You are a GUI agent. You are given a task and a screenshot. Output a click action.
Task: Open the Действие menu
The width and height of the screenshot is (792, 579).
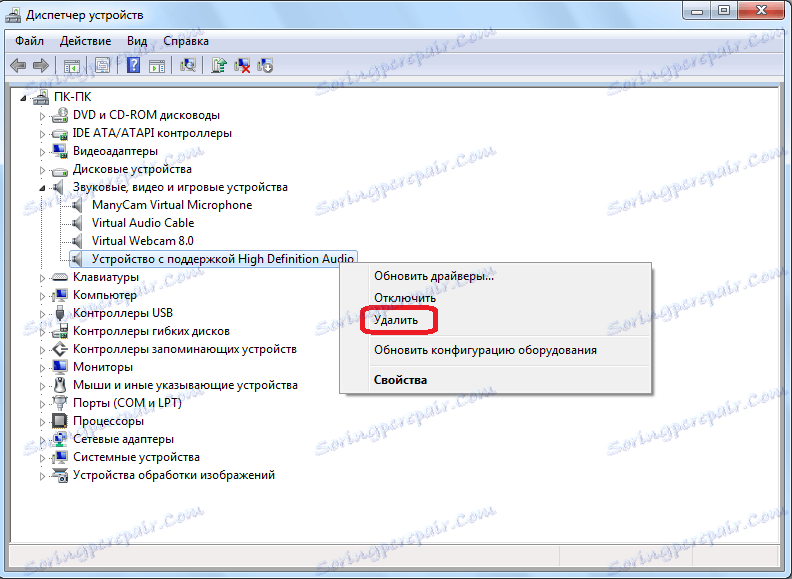click(x=85, y=41)
